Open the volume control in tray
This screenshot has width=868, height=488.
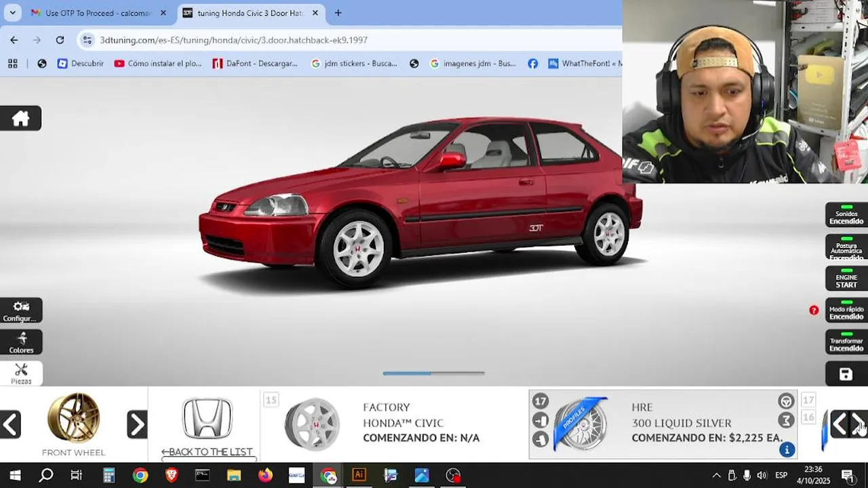[762, 475]
